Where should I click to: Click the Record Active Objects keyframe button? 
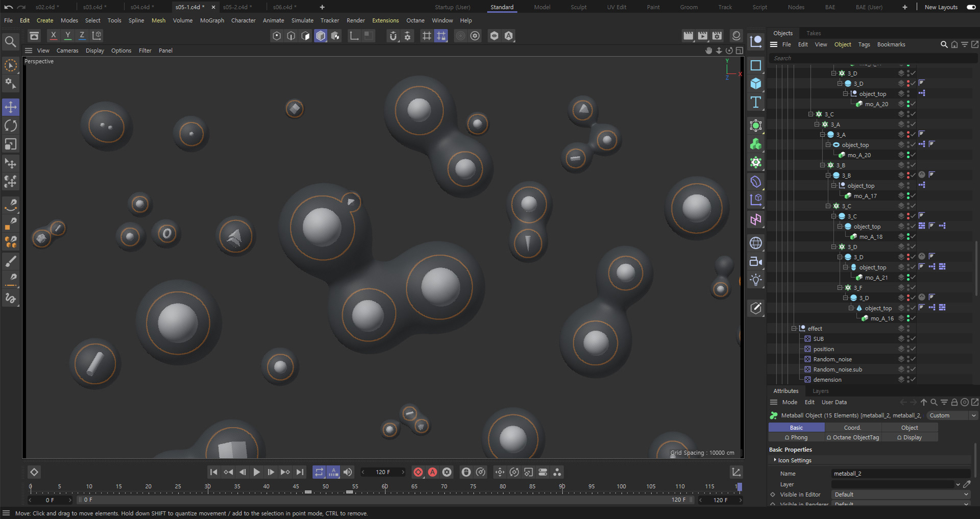coord(418,472)
